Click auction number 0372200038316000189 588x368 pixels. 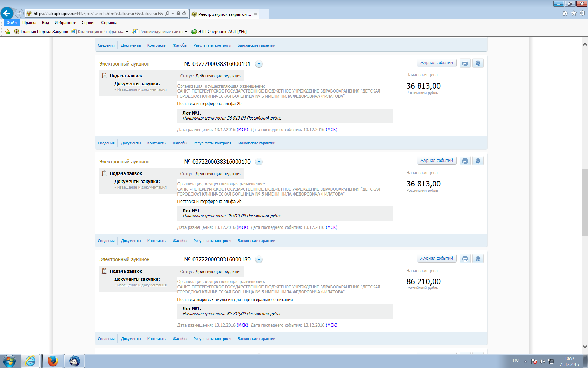pyautogui.click(x=217, y=259)
